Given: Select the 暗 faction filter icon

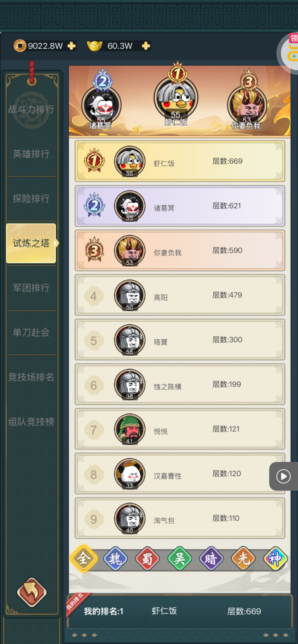Looking at the screenshot, I should [x=211, y=558].
